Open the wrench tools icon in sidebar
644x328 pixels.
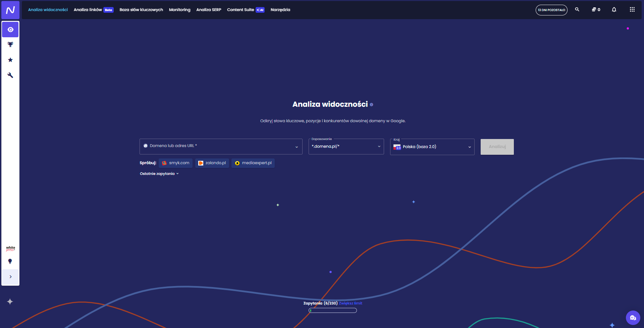pos(10,75)
